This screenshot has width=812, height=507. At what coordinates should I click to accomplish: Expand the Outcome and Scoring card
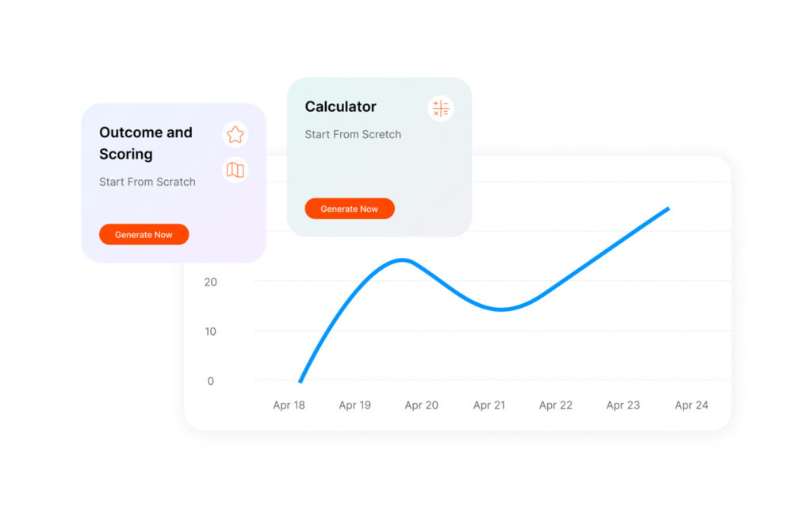coord(174,182)
